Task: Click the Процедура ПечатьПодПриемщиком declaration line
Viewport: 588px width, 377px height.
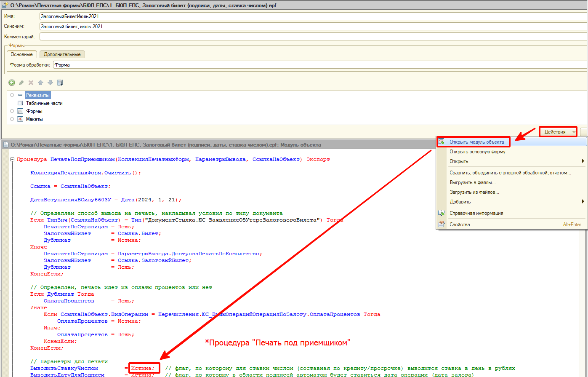Action: [x=173, y=160]
